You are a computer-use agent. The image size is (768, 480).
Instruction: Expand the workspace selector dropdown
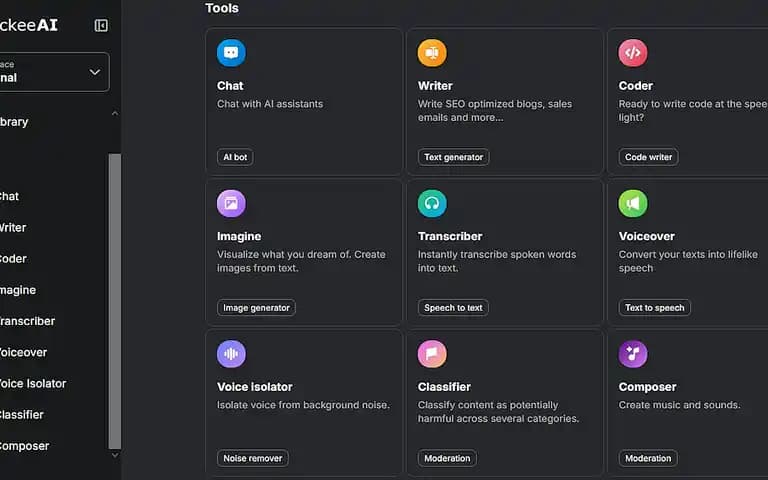54,72
